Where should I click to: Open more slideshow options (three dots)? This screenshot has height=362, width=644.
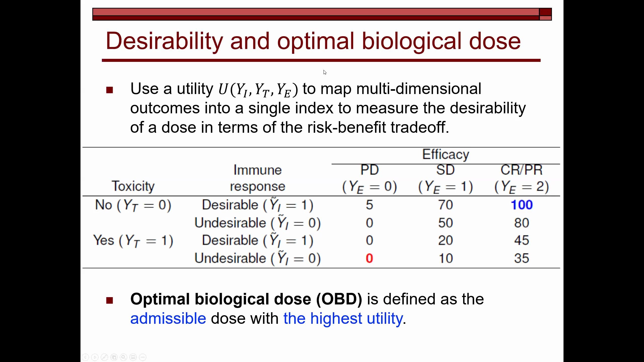pyautogui.click(x=143, y=357)
